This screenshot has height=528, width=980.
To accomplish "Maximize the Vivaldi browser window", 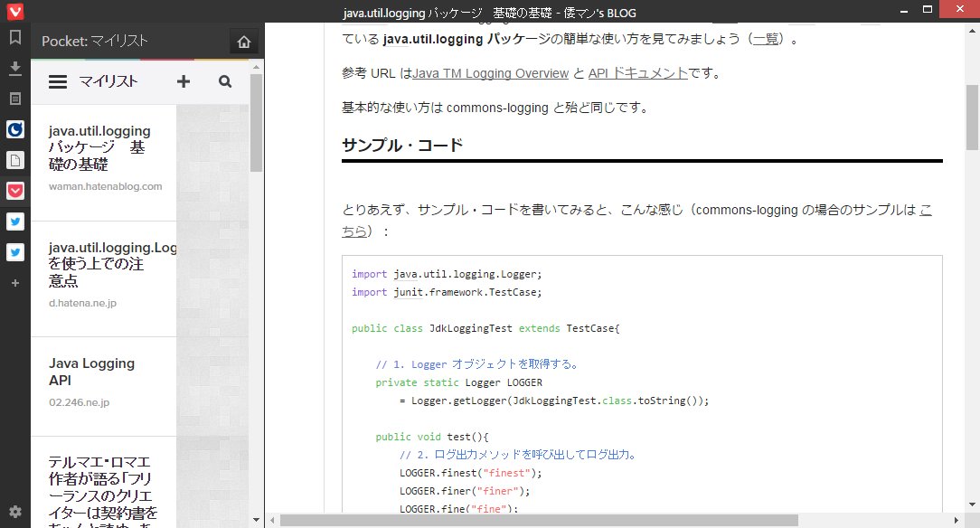I will pos(928,10).
